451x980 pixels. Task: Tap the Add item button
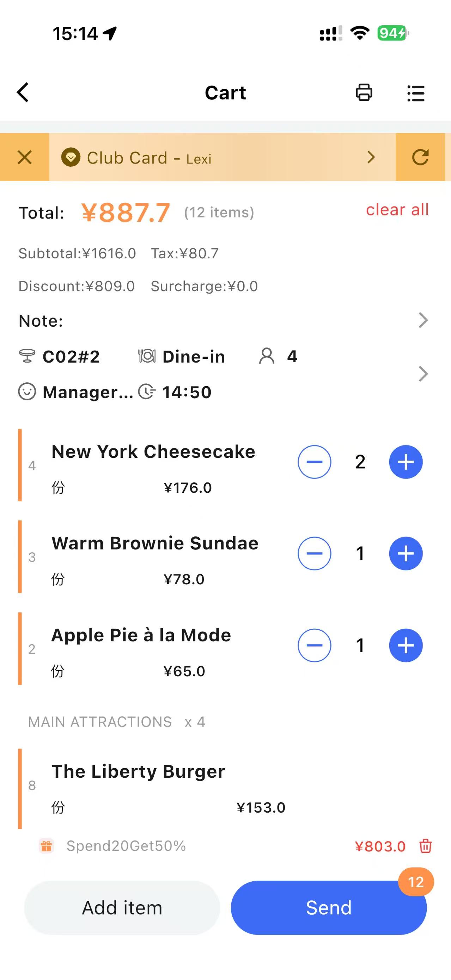122,908
